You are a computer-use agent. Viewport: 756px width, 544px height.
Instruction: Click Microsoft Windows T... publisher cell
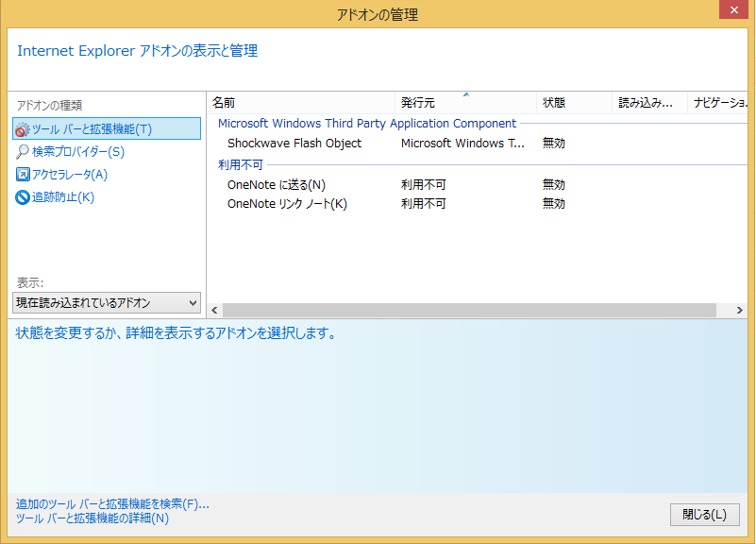[x=462, y=144]
